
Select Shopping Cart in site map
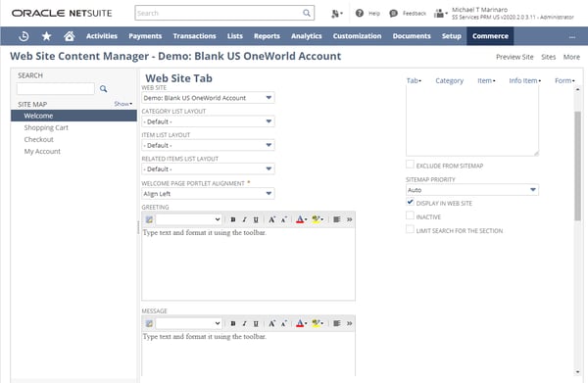point(46,127)
